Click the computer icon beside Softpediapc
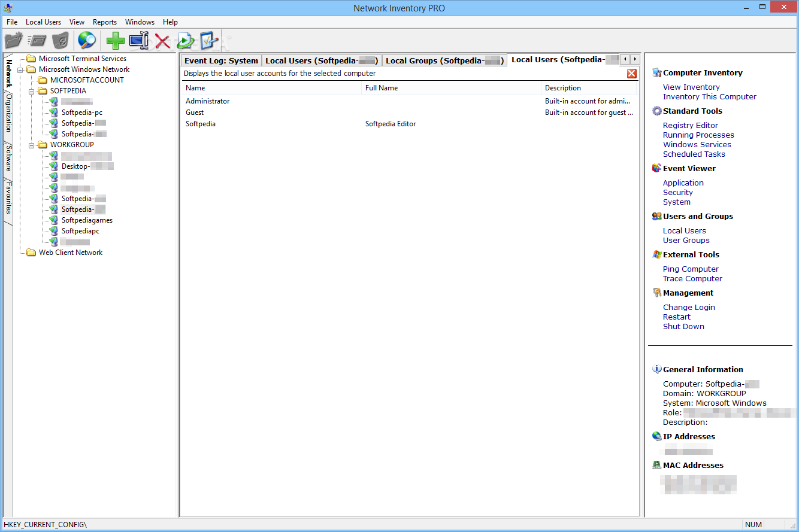Screen dimensions: 799x532 tap(54, 231)
